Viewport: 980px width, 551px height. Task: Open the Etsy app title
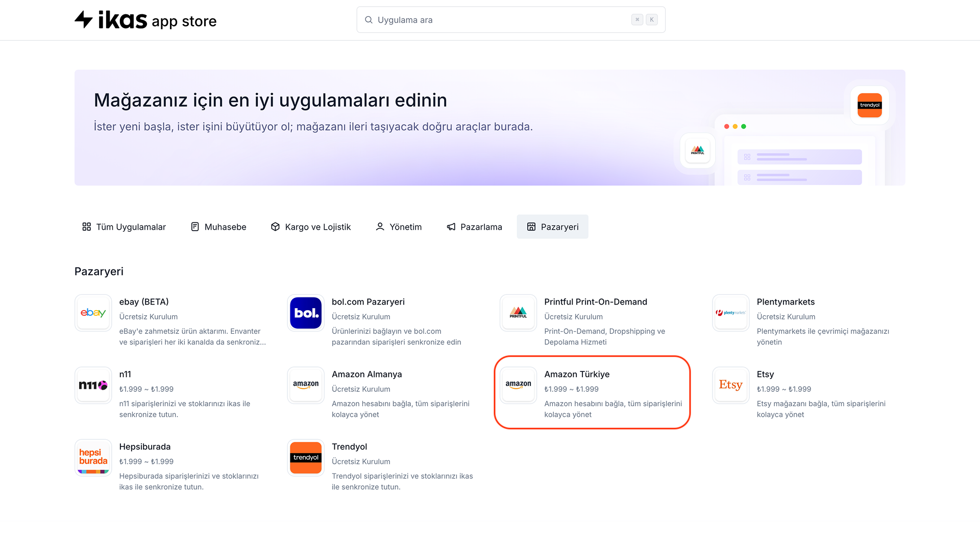coord(765,374)
